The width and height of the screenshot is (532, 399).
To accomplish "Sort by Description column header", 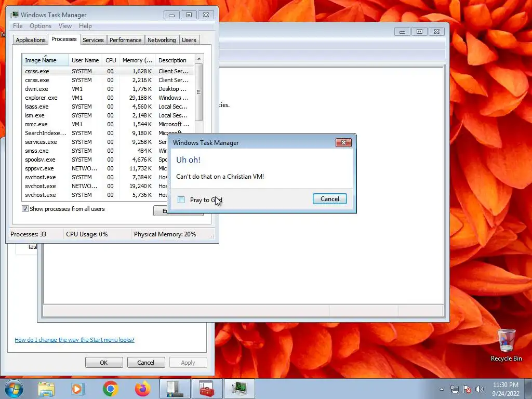I will coord(175,60).
